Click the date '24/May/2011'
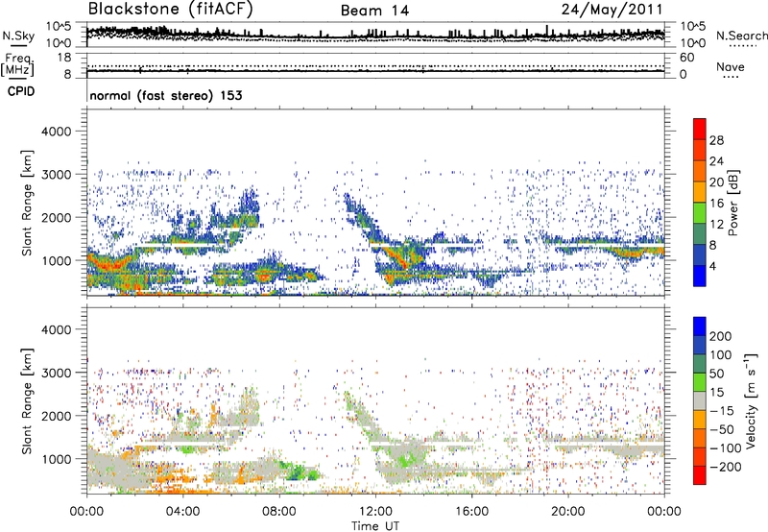768x532 pixels. click(x=612, y=10)
